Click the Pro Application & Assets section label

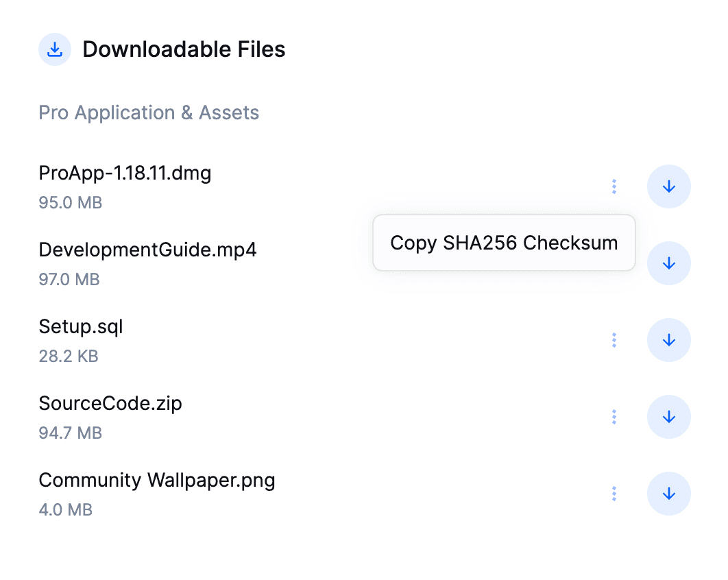pos(149,112)
